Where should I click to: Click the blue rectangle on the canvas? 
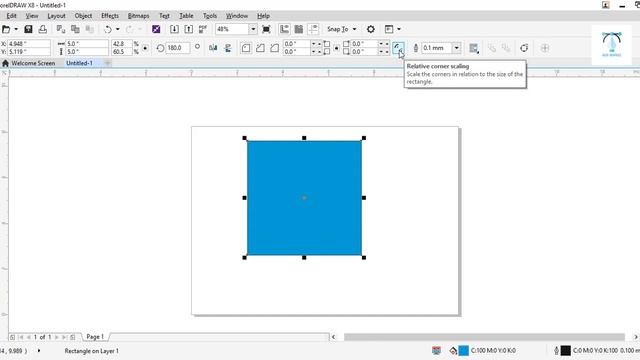pos(304,198)
